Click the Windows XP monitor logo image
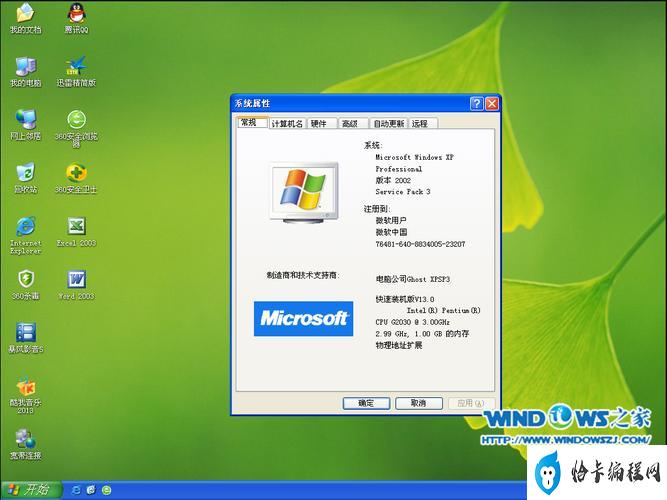The width and height of the screenshot is (667, 500). point(304,193)
